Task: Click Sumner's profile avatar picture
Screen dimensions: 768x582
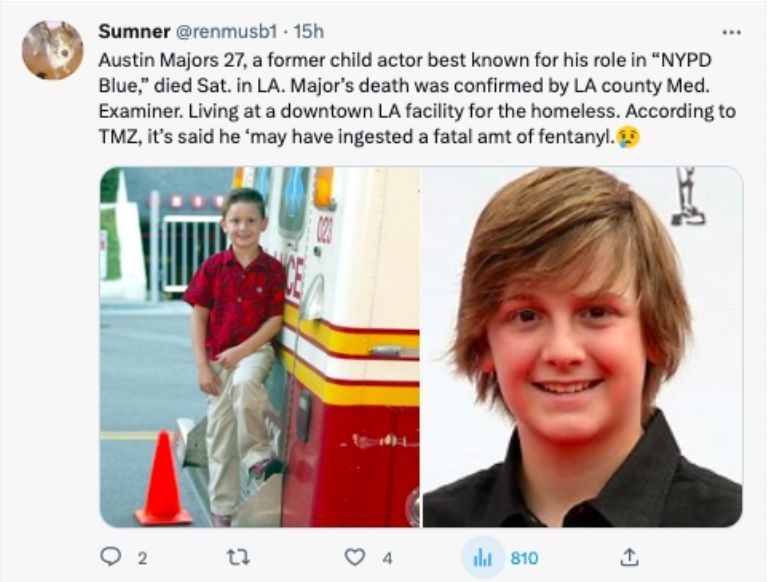Action: tap(52, 50)
